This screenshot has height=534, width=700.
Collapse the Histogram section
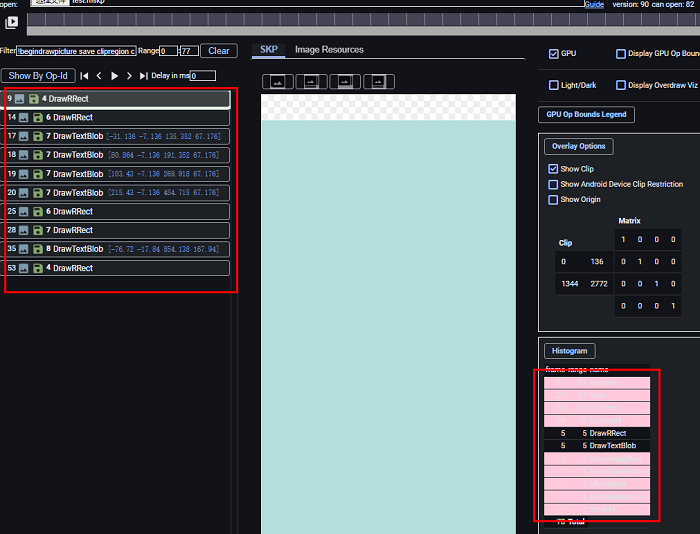[570, 351]
